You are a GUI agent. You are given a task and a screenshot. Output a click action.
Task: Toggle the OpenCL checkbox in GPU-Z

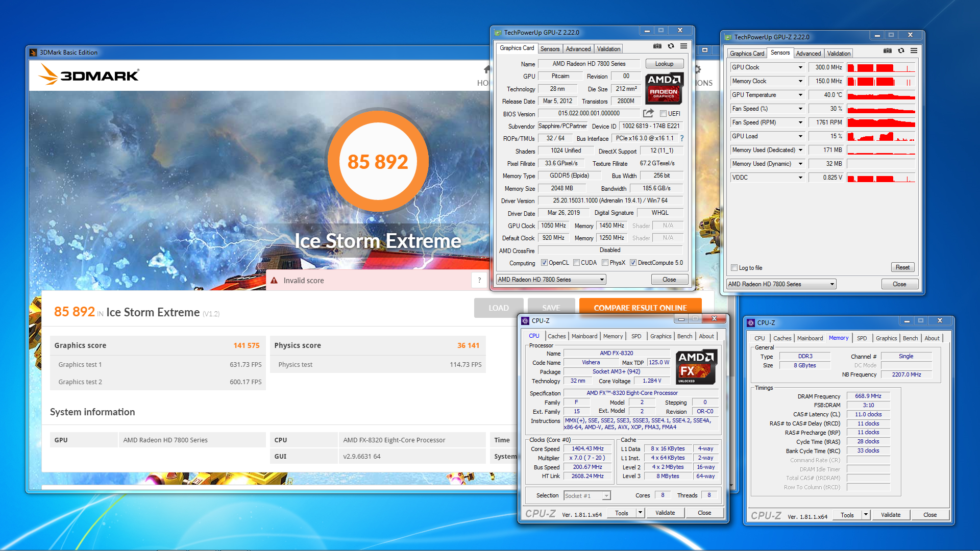point(544,263)
